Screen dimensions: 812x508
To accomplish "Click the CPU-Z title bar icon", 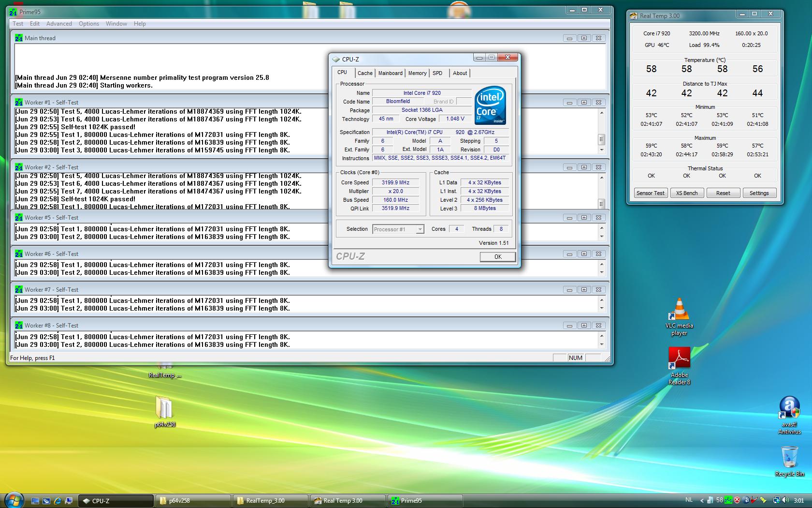I will 336,59.
